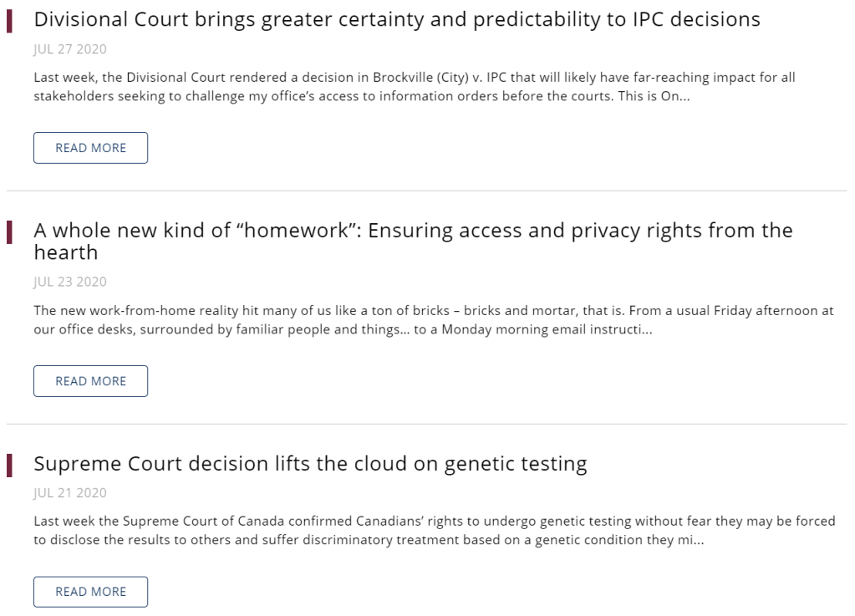Click the divider line above the Supreme Court post
Screen dimensions: 855x616
pos(426,424)
